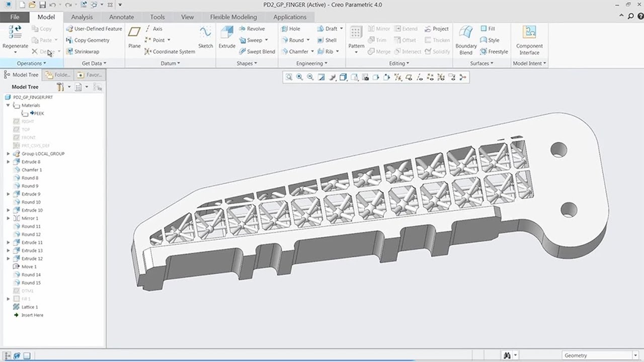This screenshot has width=644, height=362.
Task: Open the search binoculars icon in status bar
Action: [507, 355]
